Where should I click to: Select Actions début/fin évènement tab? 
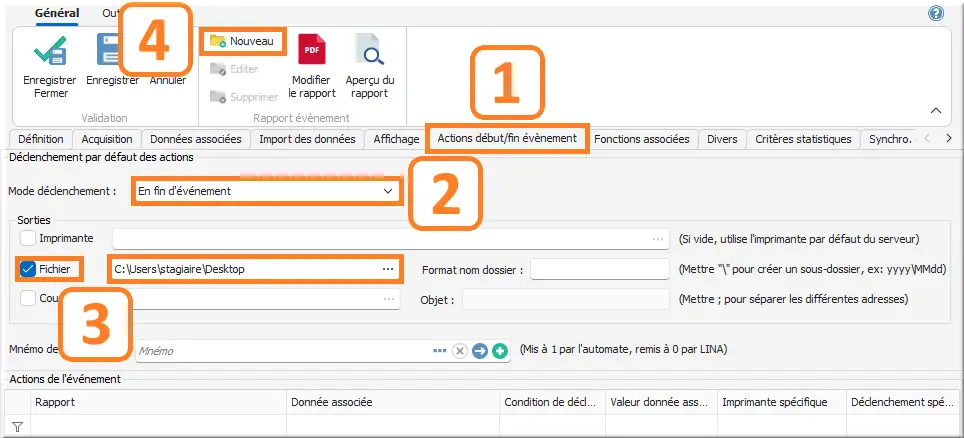[507, 138]
